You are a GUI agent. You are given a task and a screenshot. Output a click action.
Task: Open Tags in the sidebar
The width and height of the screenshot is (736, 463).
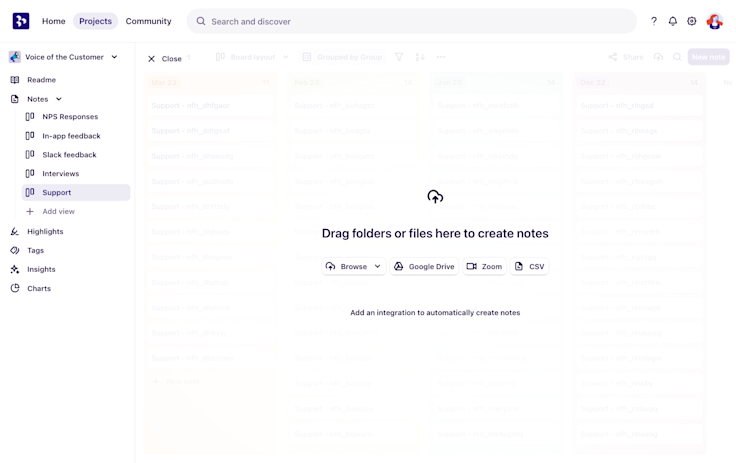tap(35, 250)
